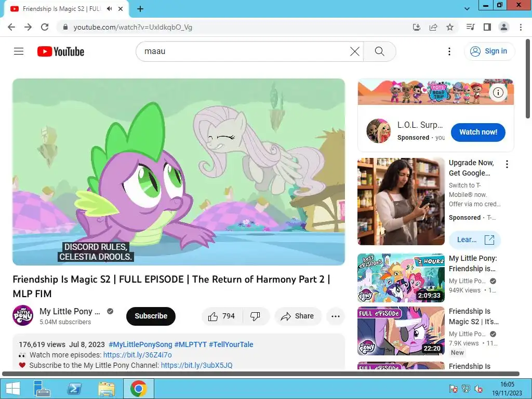Screen dimensions: 532x399
Task: Like the video with thumbs up
Action: coord(222,316)
